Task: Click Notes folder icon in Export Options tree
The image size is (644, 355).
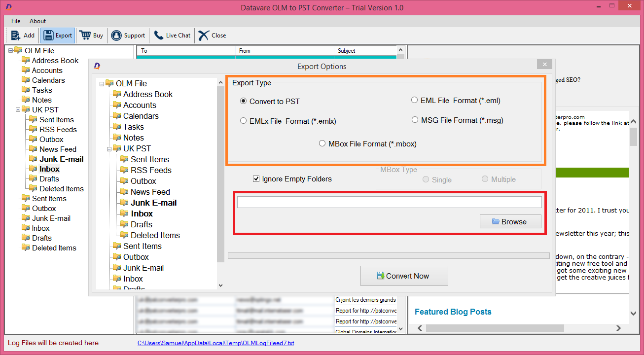Action: pyautogui.click(x=117, y=138)
